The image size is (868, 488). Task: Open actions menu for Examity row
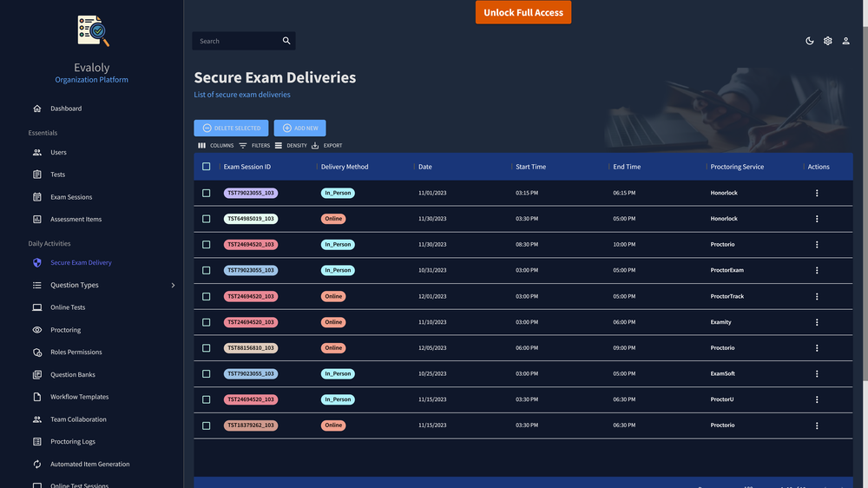tap(817, 322)
